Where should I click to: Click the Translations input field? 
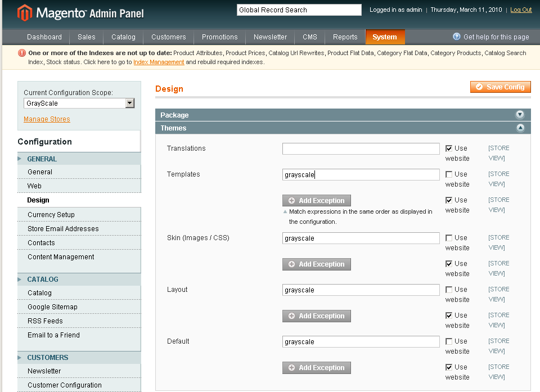(361, 149)
